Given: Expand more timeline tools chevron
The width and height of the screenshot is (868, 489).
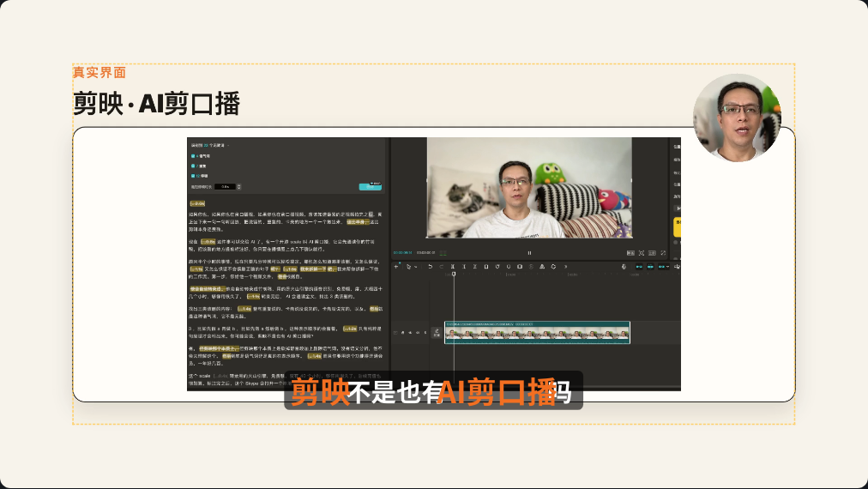Looking at the screenshot, I should point(565,266).
